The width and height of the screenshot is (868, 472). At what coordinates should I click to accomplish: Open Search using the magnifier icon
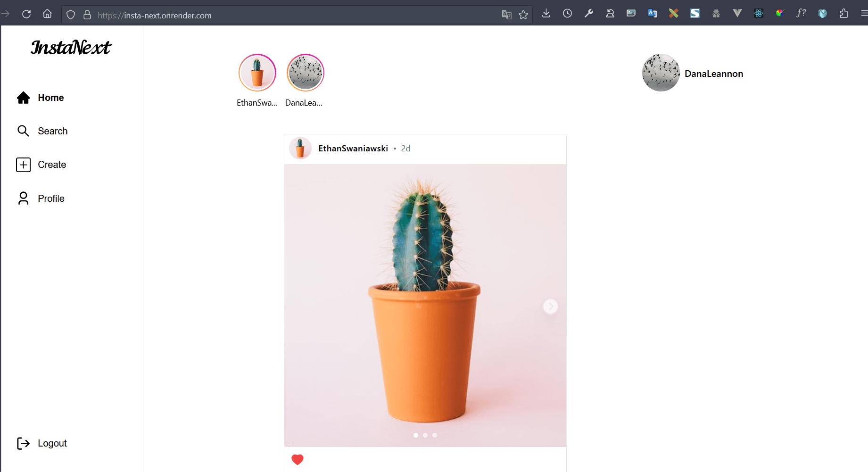(23, 131)
